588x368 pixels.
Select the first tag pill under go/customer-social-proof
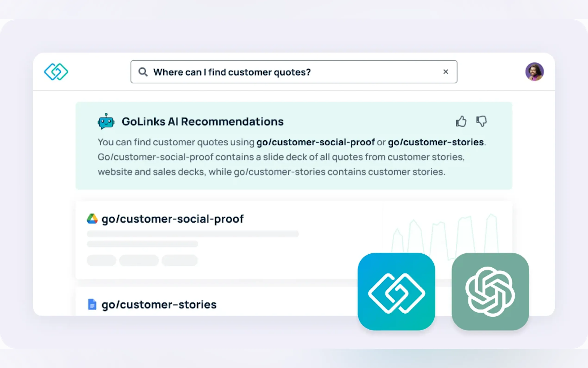[101, 260]
